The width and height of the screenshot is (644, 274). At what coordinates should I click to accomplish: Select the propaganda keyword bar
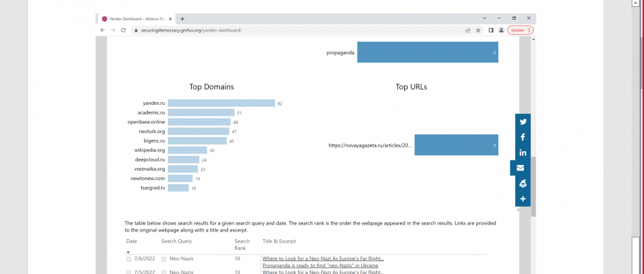click(x=428, y=52)
